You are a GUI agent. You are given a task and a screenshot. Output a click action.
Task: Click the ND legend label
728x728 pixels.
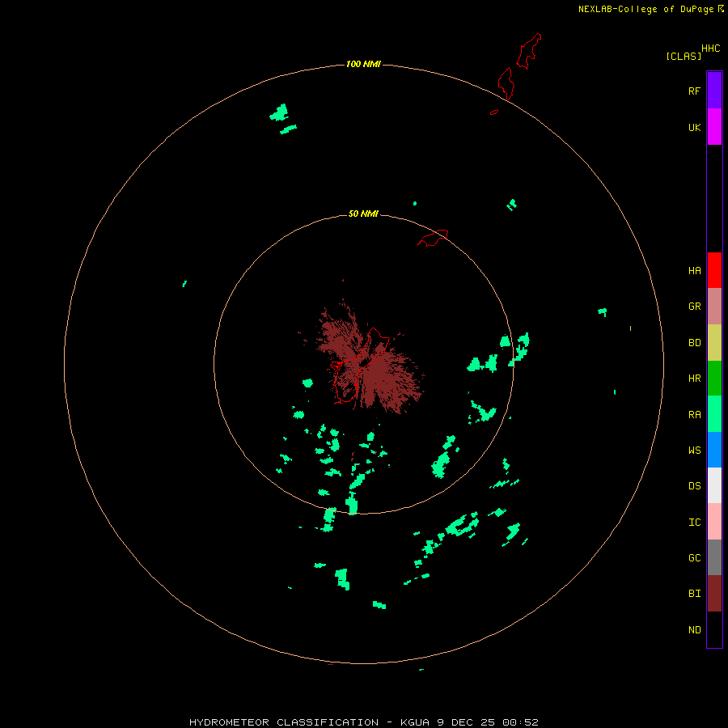(x=695, y=630)
